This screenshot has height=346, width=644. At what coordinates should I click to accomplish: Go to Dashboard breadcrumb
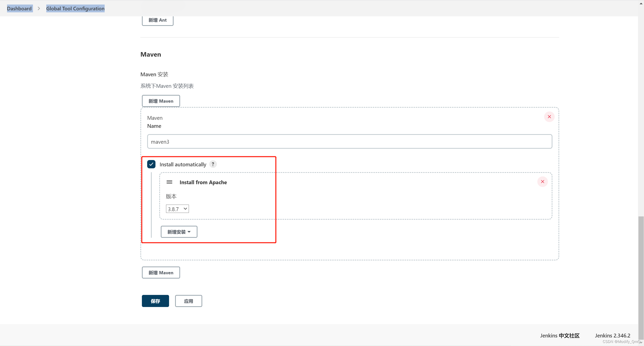[19, 9]
